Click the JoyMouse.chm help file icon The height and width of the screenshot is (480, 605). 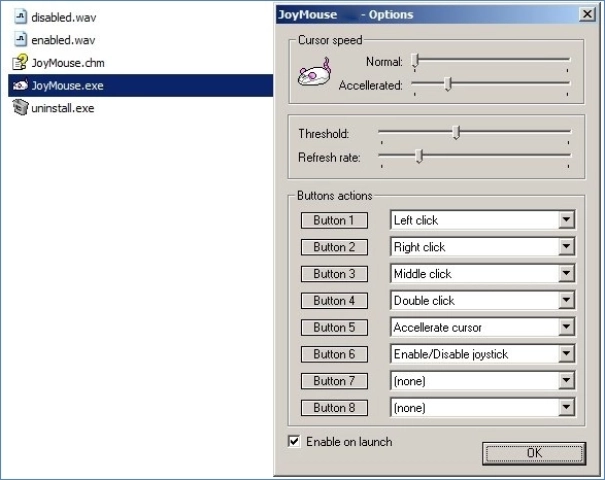pos(20,62)
